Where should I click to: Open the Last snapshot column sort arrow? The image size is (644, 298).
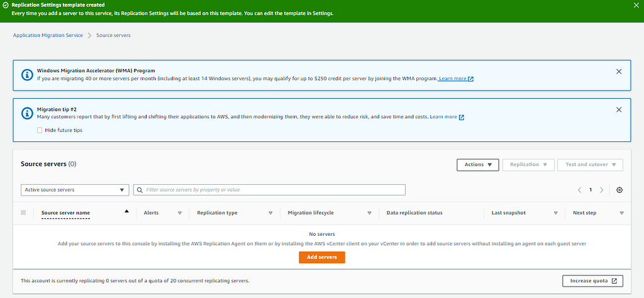tap(556, 213)
